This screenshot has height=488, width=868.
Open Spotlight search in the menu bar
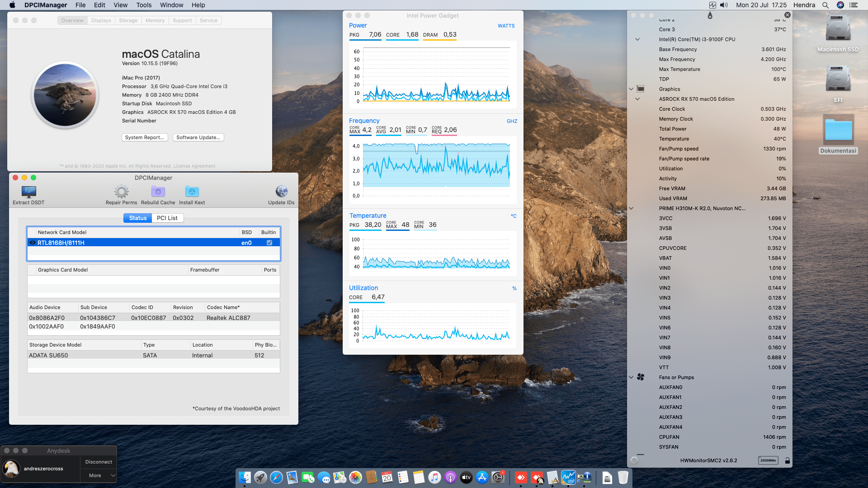point(826,5)
